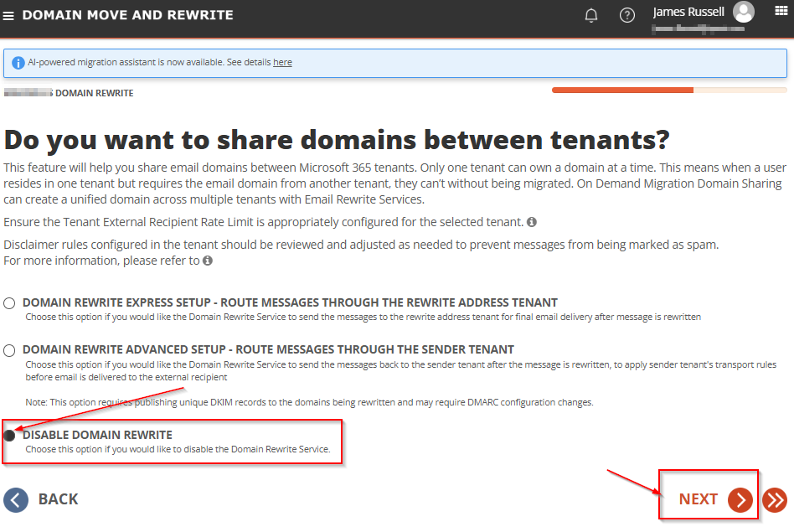794x532 pixels.
Task: Open the help question mark icon
Action: [626, 15]
